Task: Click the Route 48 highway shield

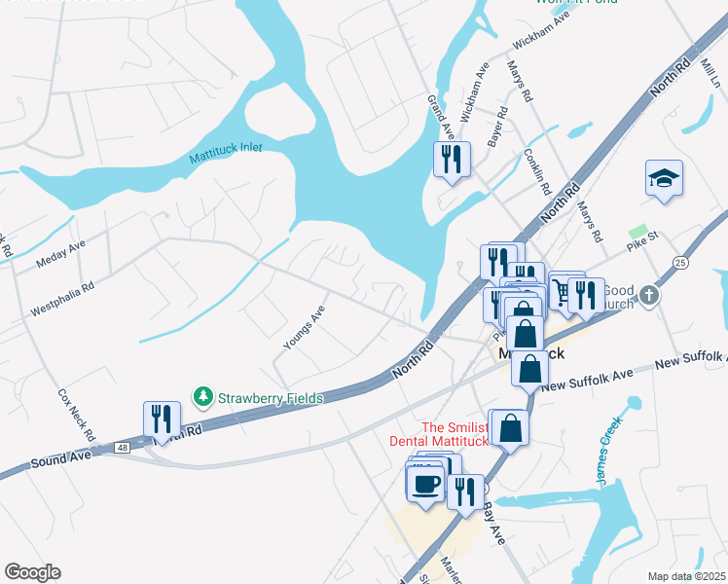Action: (122, 448)
